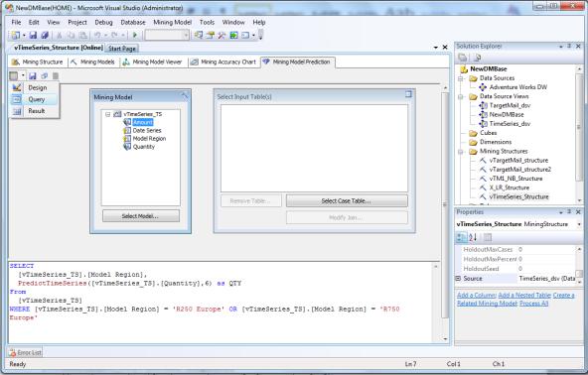Maximize the Select Input Table(s) pane
The height and width of the screenshot is (375, 588).
pos(408,94)
